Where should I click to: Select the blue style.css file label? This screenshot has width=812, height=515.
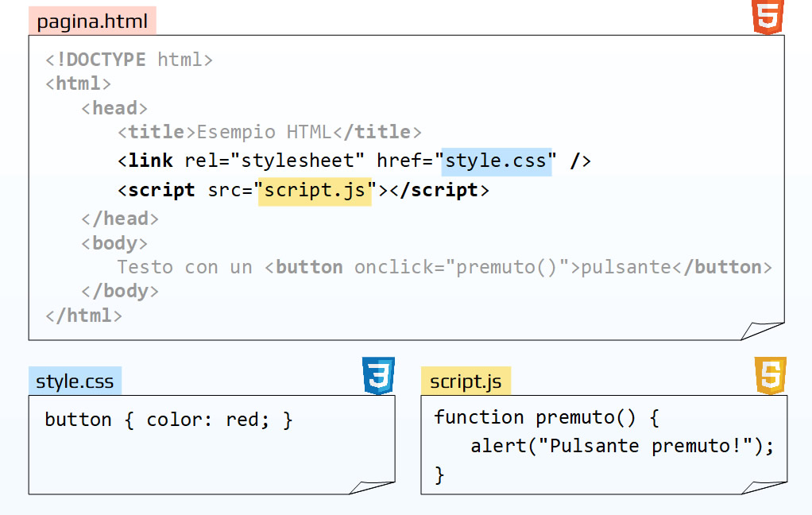75,381
